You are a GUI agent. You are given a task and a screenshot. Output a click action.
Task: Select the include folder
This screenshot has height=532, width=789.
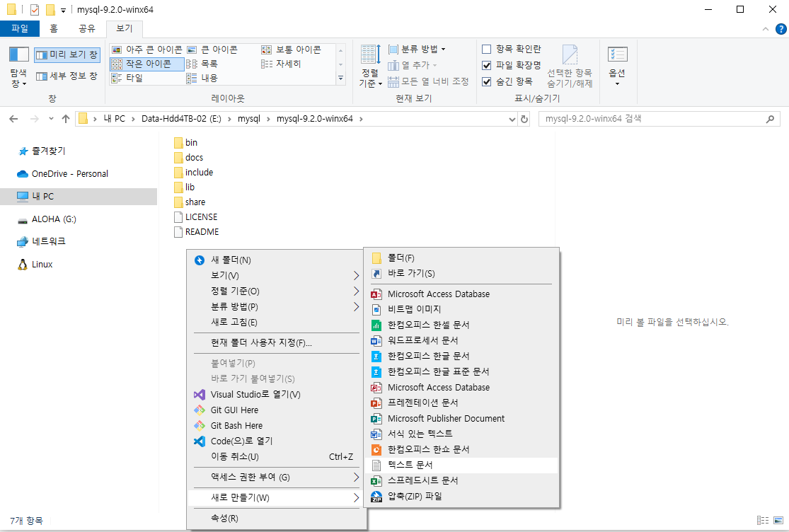pos(194,173)
